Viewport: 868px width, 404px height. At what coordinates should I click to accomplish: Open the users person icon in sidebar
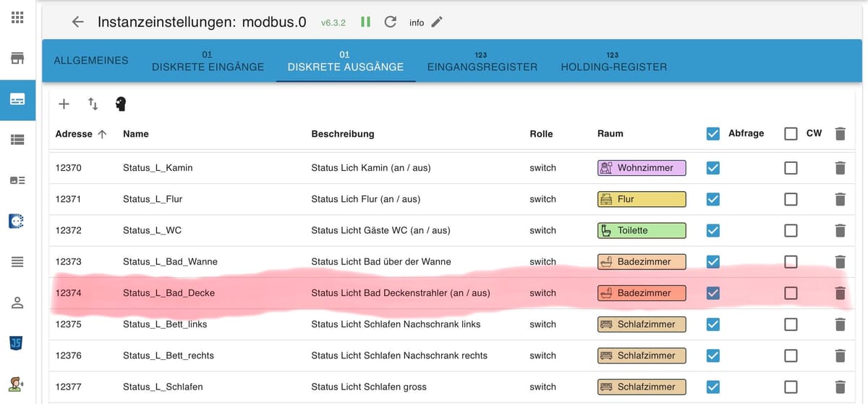pyautogui.click(x=17, y=303)
